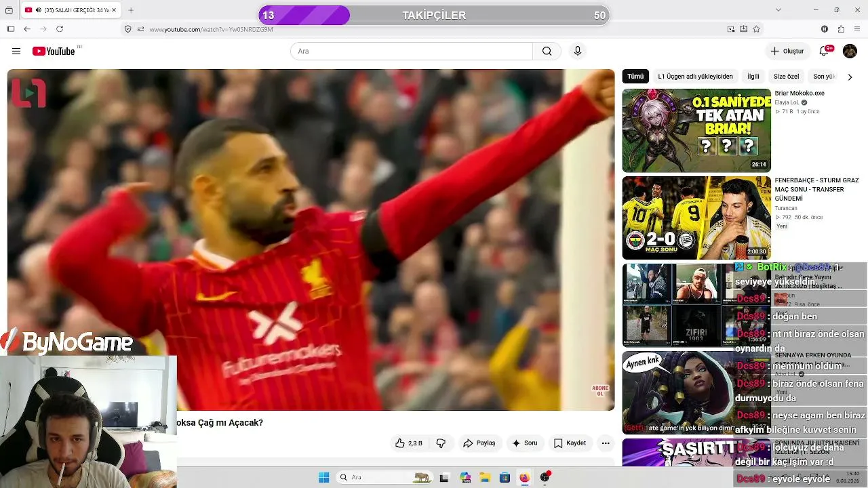Toggle the browser sidebar icon
Image resolution: width=868 pixels, height=488 pixels.
(x=11, y=29)
